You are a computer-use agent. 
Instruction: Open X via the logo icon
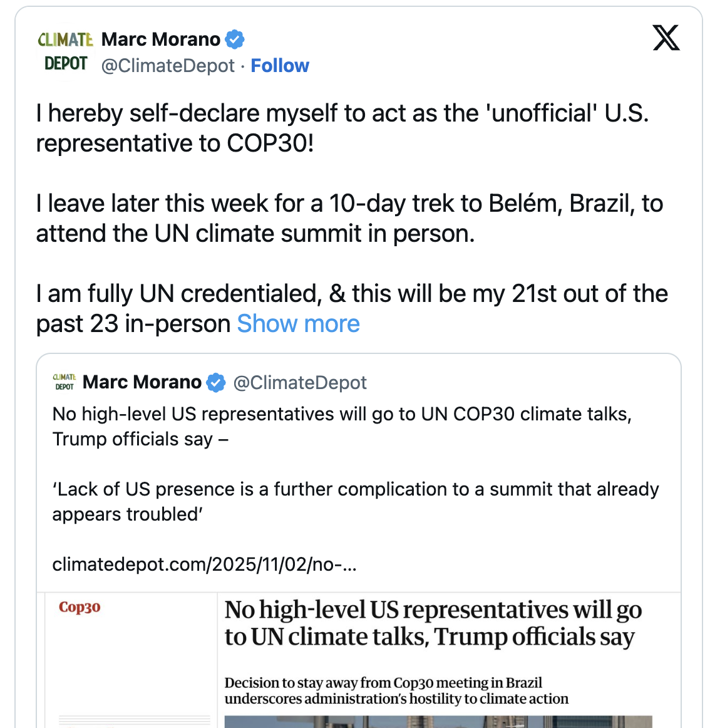[x=666, y=38]
